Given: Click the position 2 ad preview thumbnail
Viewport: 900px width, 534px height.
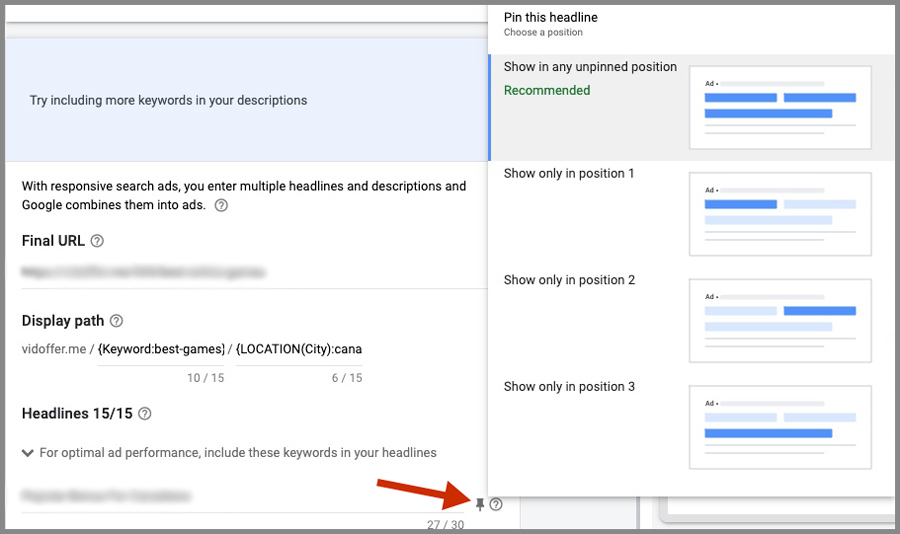Looking at the screenshot, I should 780,321.
